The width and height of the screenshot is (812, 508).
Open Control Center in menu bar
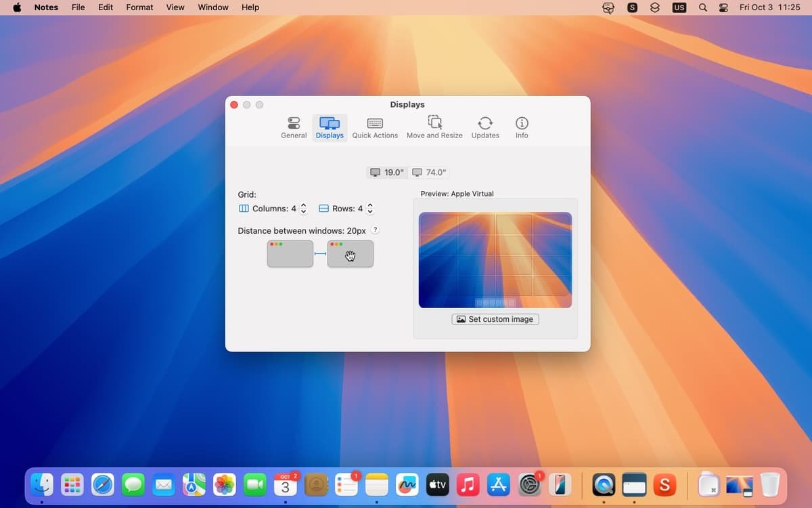pos(723,7)
